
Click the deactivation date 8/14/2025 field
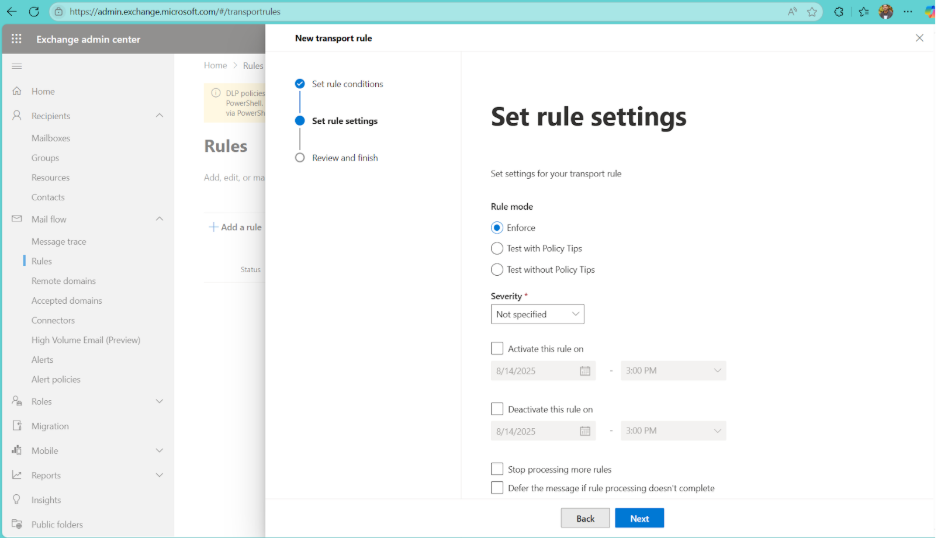(x=542, y=431)
